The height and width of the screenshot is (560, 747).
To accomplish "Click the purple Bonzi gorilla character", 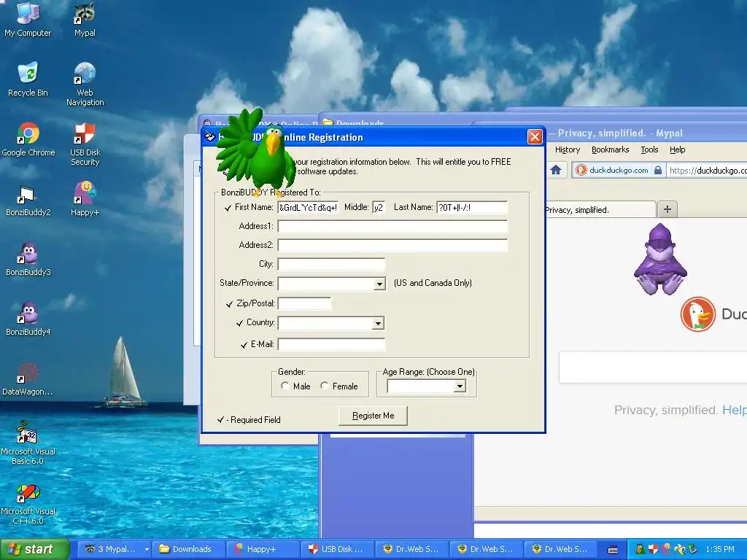I will (x=660, y=260).
